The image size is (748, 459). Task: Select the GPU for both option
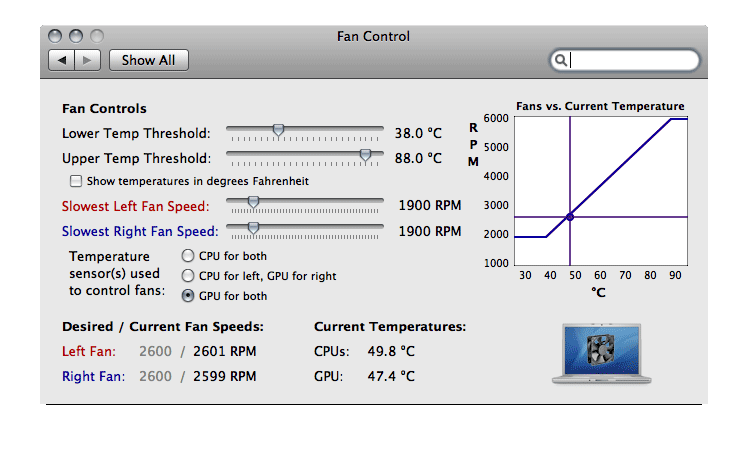(x=188, y=296)
